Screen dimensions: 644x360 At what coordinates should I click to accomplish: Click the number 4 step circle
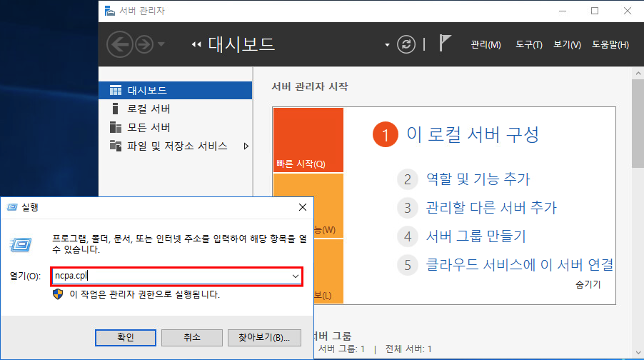pos(408,236)
